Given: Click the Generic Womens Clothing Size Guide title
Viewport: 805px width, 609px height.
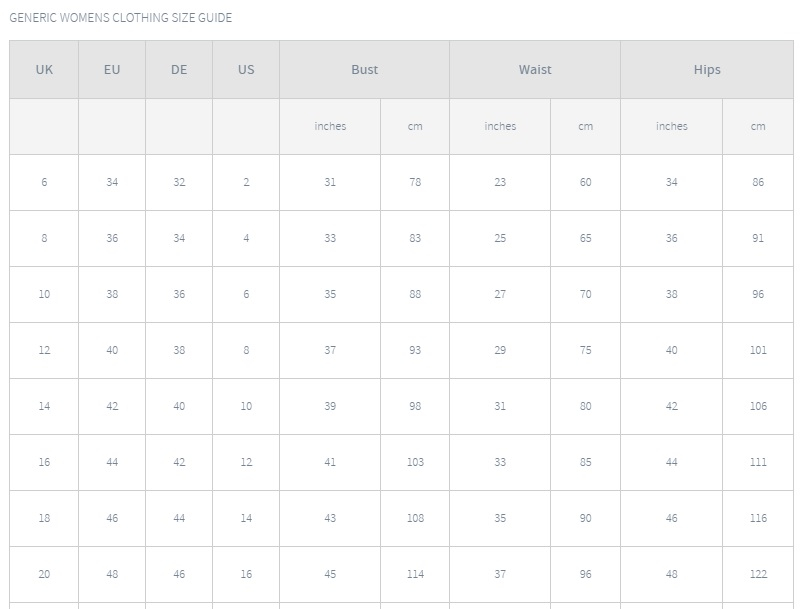Looking at the screenshot, I should point(121,17).
